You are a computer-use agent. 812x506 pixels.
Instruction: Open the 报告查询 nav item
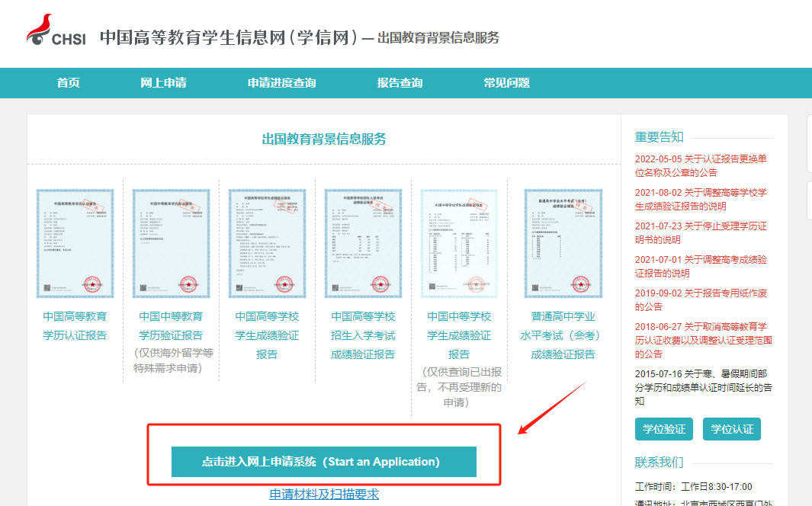400,83
